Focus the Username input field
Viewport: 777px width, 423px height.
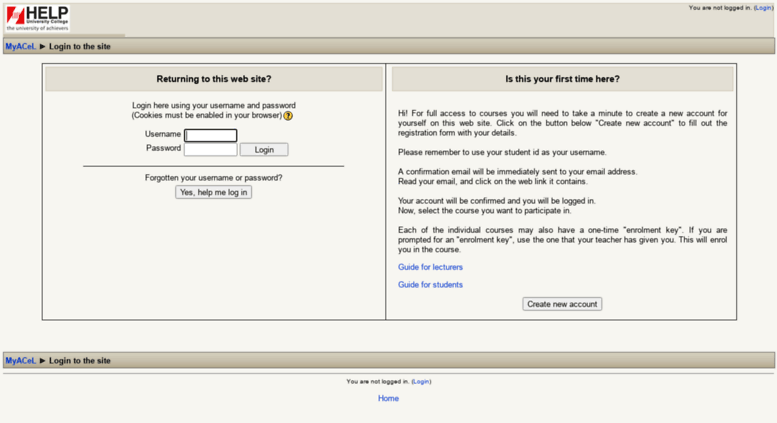tap(211, 135)
